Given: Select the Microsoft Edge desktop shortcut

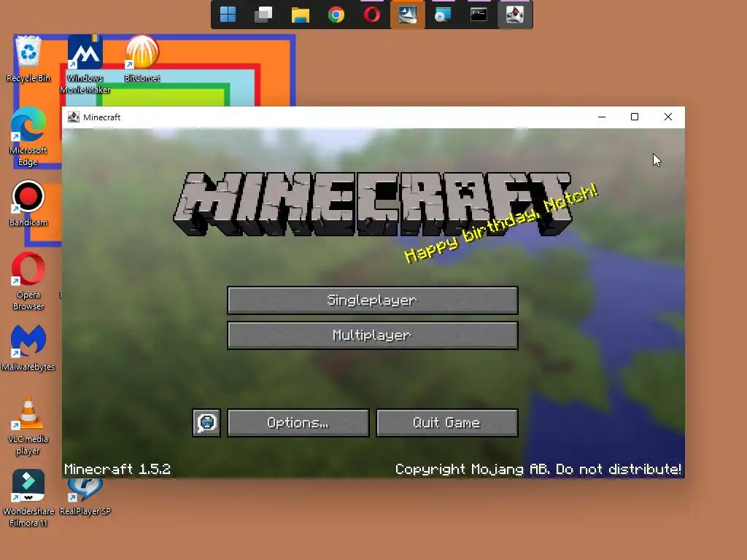Looking at the screenshot, I should 28,137.
